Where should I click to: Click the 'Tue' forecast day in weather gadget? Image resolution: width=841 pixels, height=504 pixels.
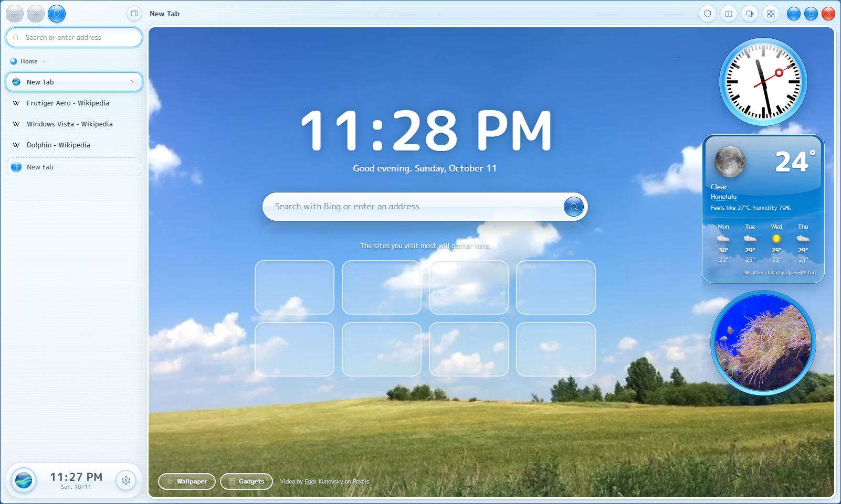coord(750,243)
